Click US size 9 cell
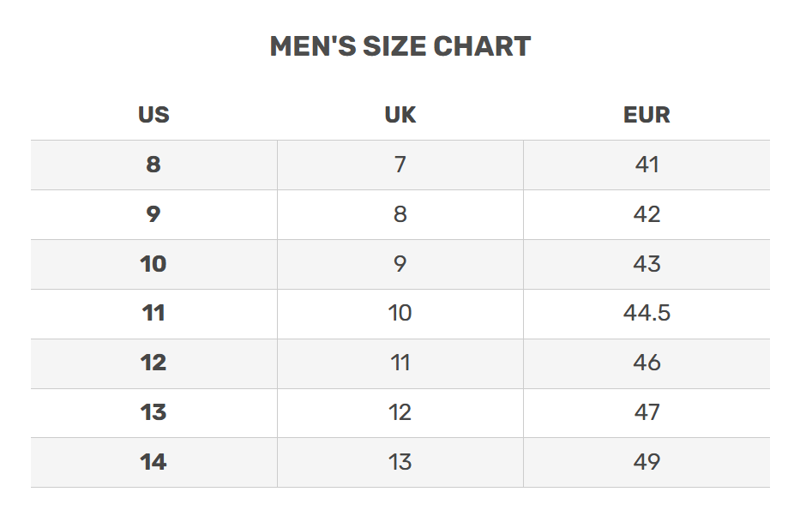Viewport: 812px width, 510px height. pos(153,214)
